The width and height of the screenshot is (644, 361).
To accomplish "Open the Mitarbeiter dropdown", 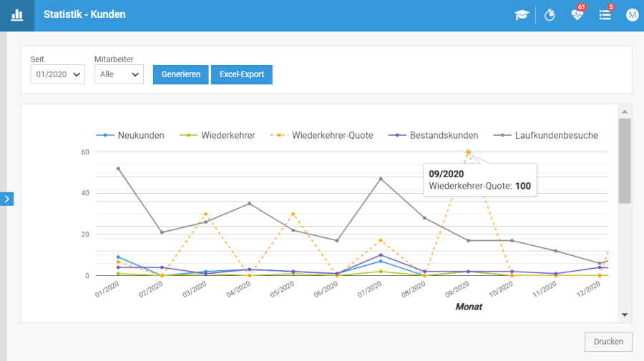I will click(119, 74).
